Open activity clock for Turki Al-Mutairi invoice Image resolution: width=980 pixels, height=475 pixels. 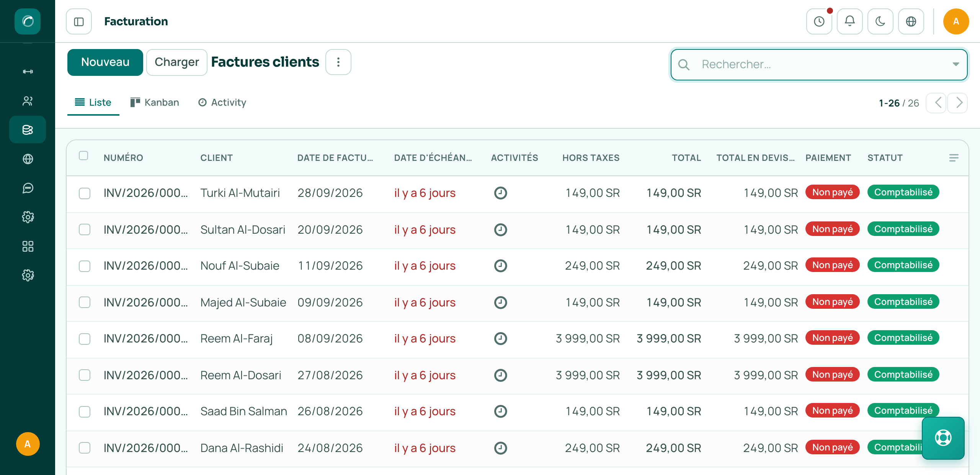[x=500, y=193]
